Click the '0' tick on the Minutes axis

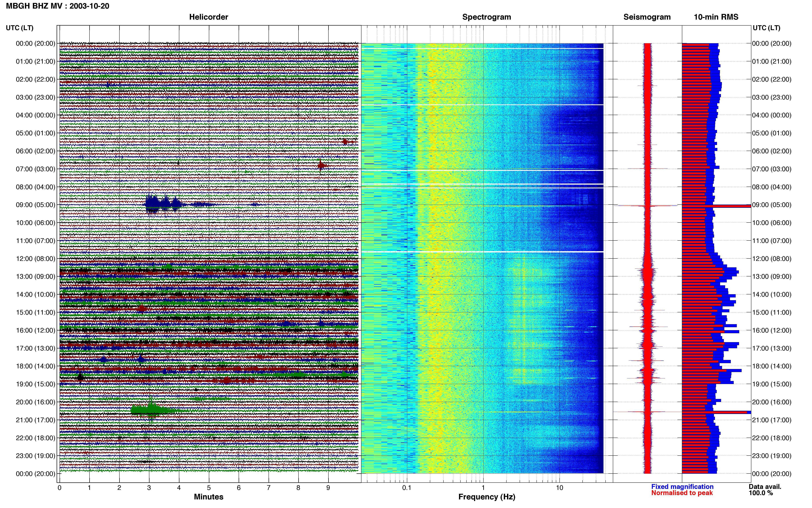coord(59,488)
